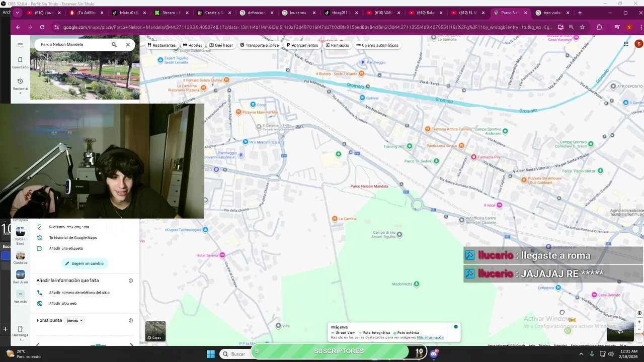Viewport: 644px width, 362px height.
Task: Click Ver más in recent places
Action: (x=20, y=297)
